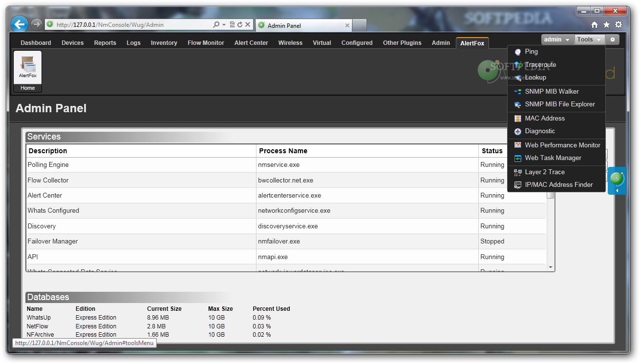The image size is (640, 364).
Task: Click the SNMP MIB File Explorer icon
Action: pos(518,104)
